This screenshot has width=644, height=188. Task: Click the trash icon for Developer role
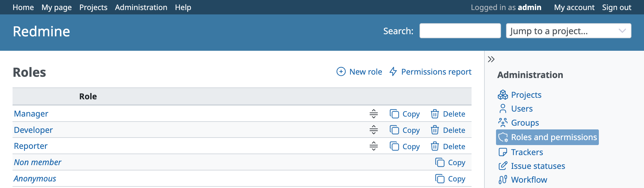[435, 130]
